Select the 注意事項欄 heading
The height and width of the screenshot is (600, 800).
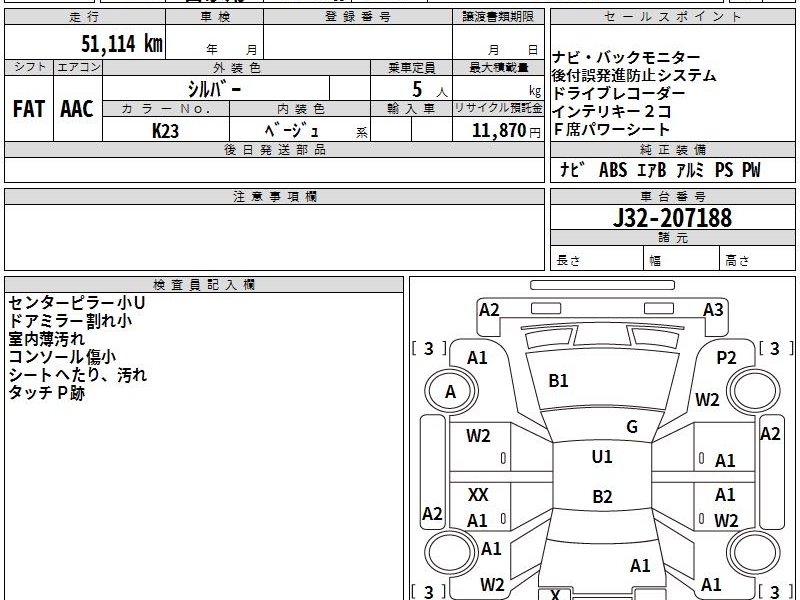(274, 196)
